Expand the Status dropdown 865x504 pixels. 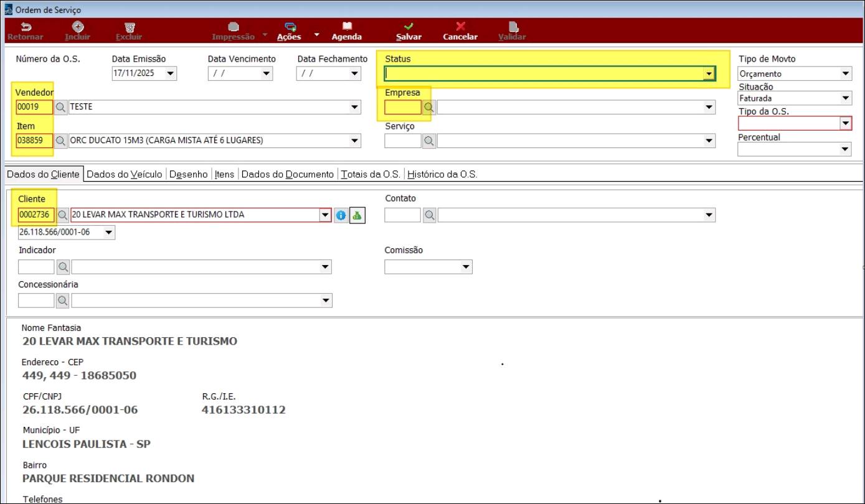click(708, 74)
